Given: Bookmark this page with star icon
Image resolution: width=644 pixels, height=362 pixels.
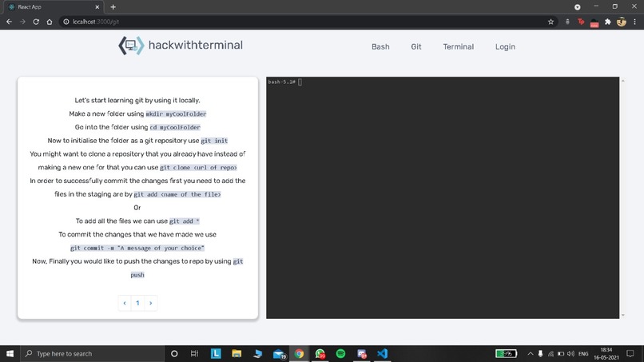Looking at the screenshot, I should click(551, 22).
